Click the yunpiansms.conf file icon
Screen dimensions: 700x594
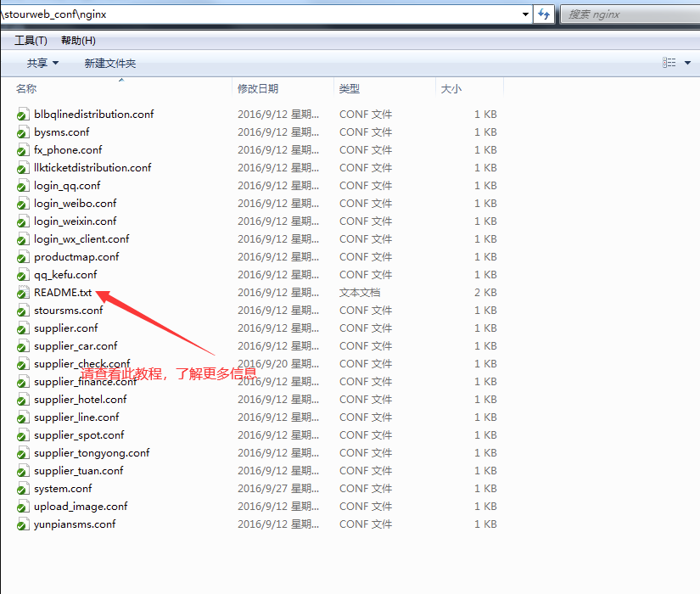point(23,524)
